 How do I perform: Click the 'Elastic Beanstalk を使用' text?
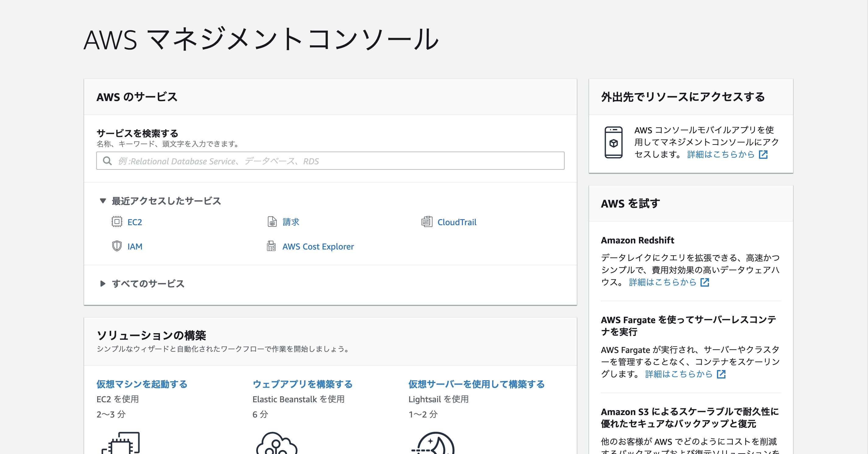point(298,399)
